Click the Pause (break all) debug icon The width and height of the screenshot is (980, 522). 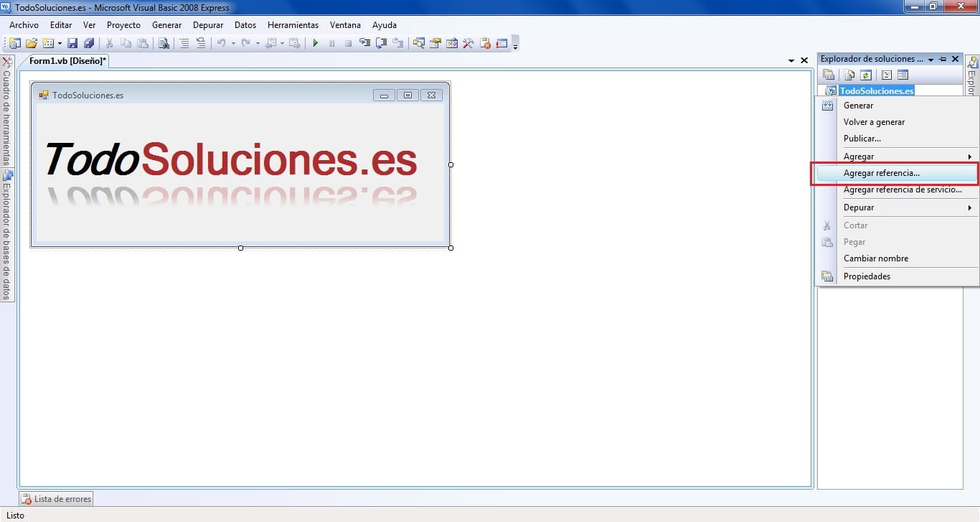pyautogui.click(x=331, y=43)
